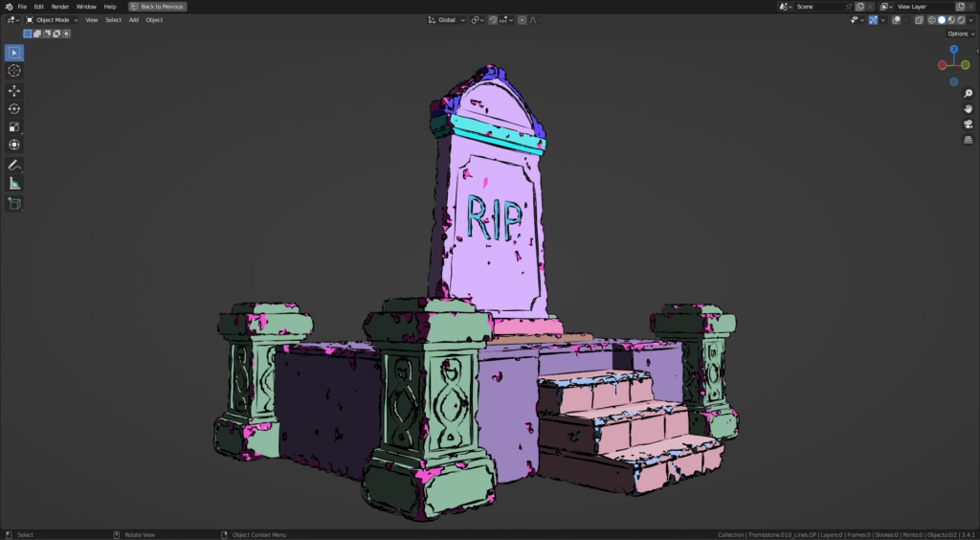Open the Render menu
Screen dimensions: 980x540
(x=60, y=7)
